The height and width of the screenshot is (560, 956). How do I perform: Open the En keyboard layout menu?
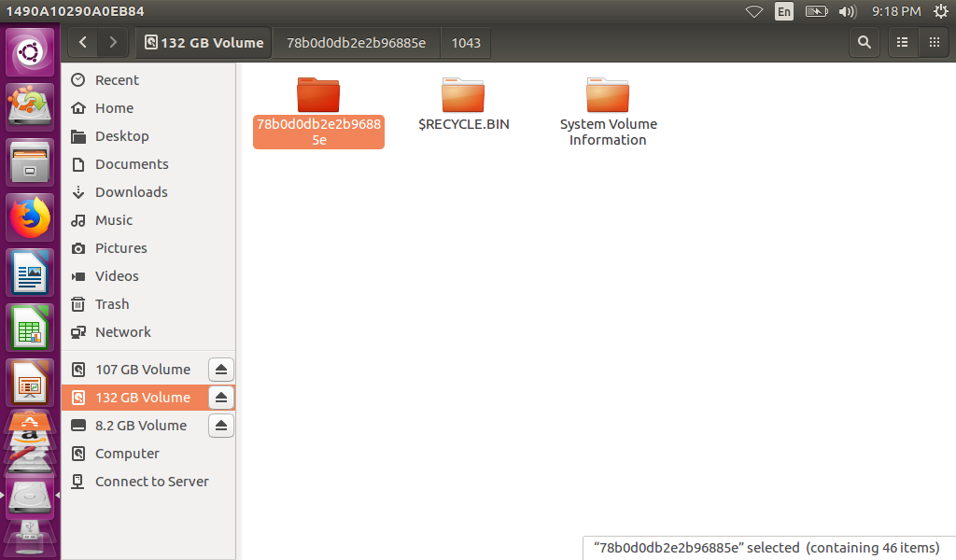pyautogui.click(x=784, y=11)
